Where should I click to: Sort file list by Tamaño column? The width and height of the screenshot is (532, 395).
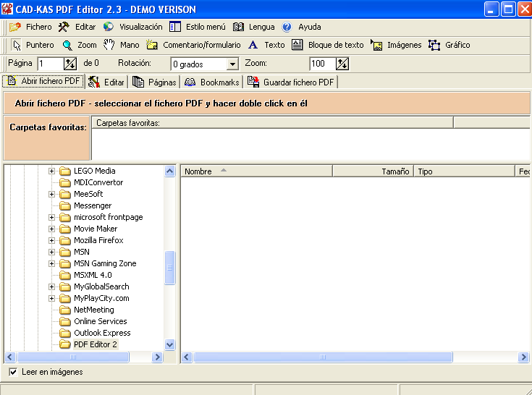373,171
